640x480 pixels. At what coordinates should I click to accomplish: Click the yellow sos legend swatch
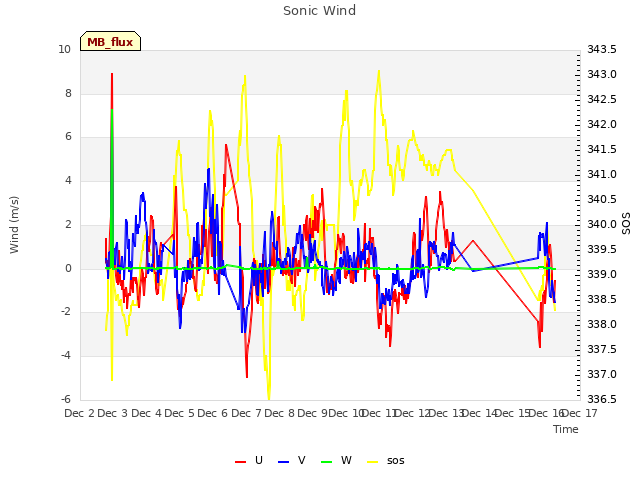coord(373,462)
